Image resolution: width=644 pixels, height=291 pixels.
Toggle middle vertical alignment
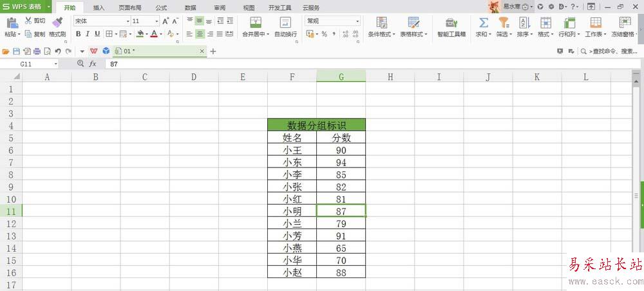tap(200, 21)
